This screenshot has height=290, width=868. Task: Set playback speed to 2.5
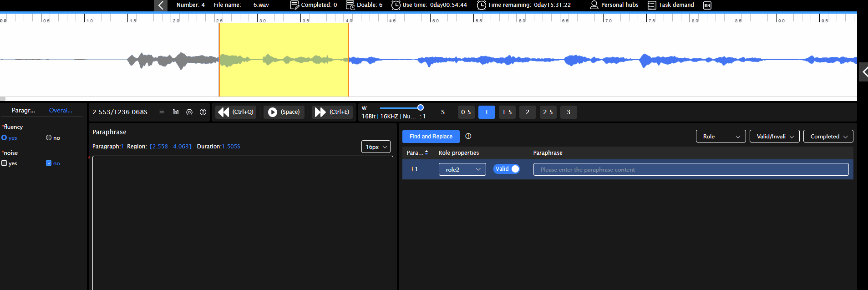[548, 112]
